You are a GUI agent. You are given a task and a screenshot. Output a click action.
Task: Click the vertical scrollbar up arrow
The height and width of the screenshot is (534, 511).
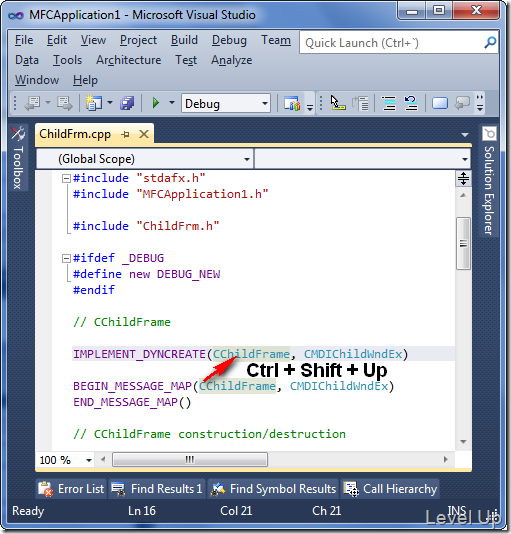pos(463,195)
